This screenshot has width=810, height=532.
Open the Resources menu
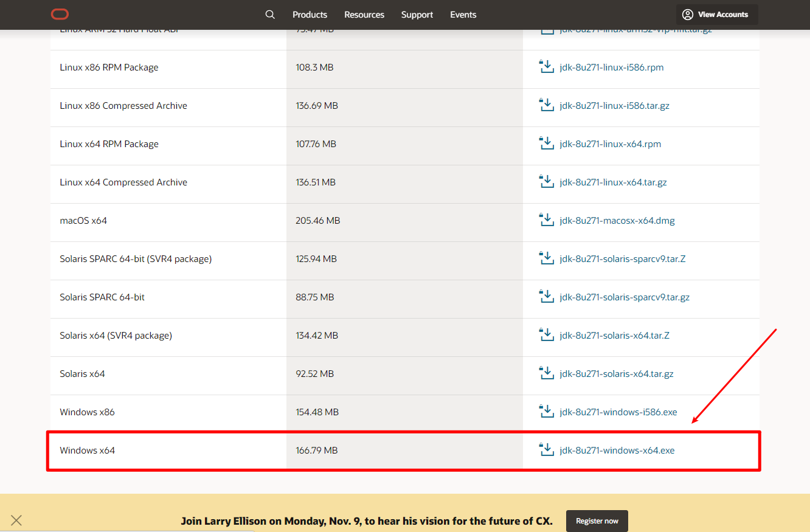(x=364, y=15)
